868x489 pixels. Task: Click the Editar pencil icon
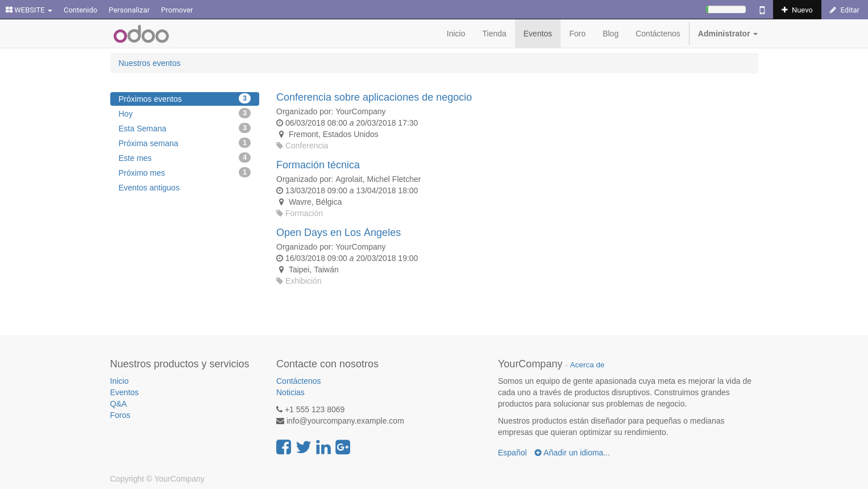(844, 10)
